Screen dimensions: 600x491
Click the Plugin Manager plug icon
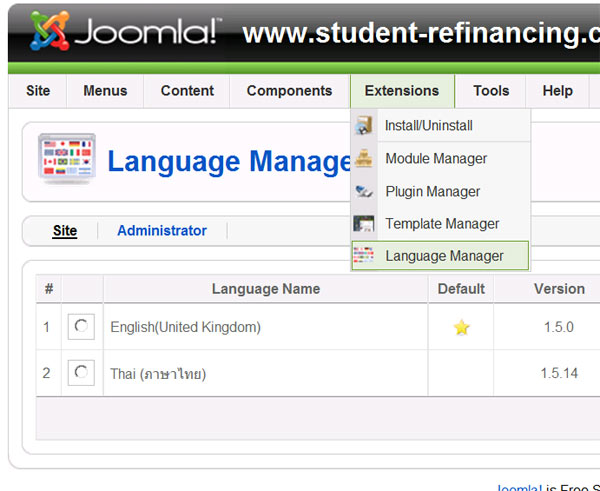click(364, 191)
